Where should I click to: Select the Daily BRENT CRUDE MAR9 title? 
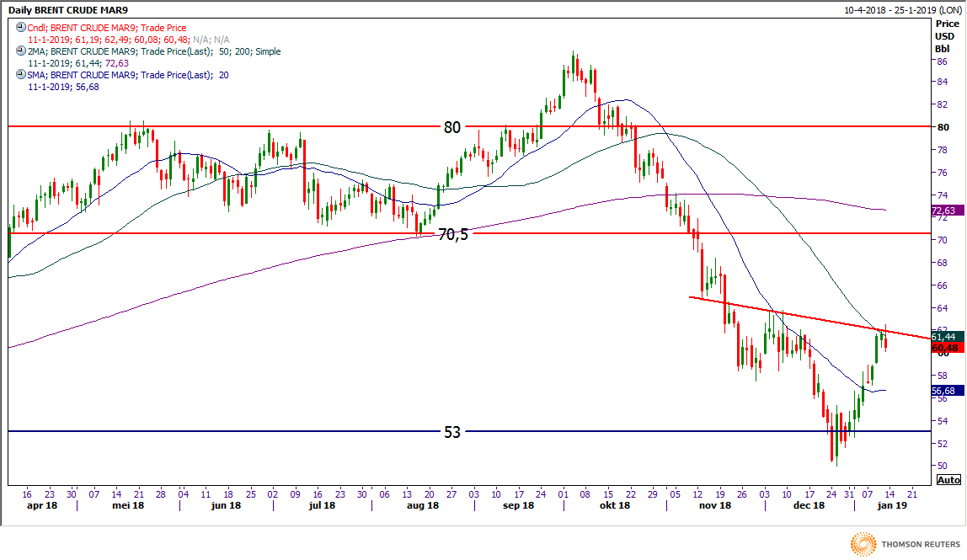[x=68, y=10]
